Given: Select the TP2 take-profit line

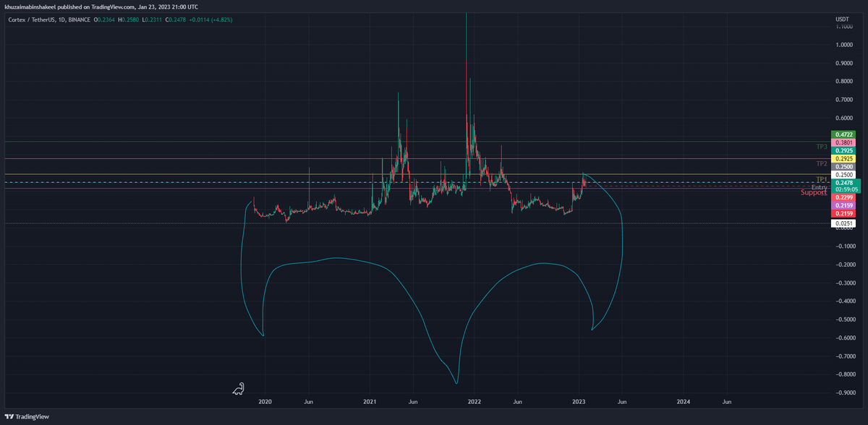Looking at the screenshot, I should click(821, 163).
